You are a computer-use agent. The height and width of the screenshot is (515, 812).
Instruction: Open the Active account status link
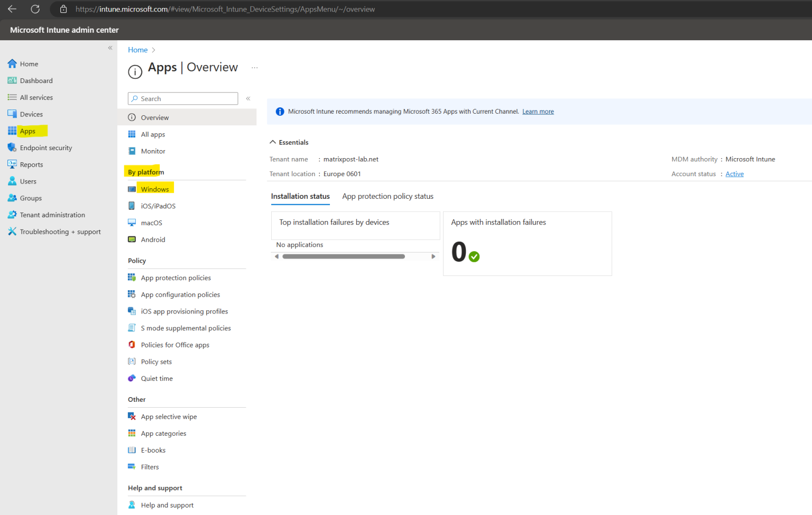coord(734,173)
